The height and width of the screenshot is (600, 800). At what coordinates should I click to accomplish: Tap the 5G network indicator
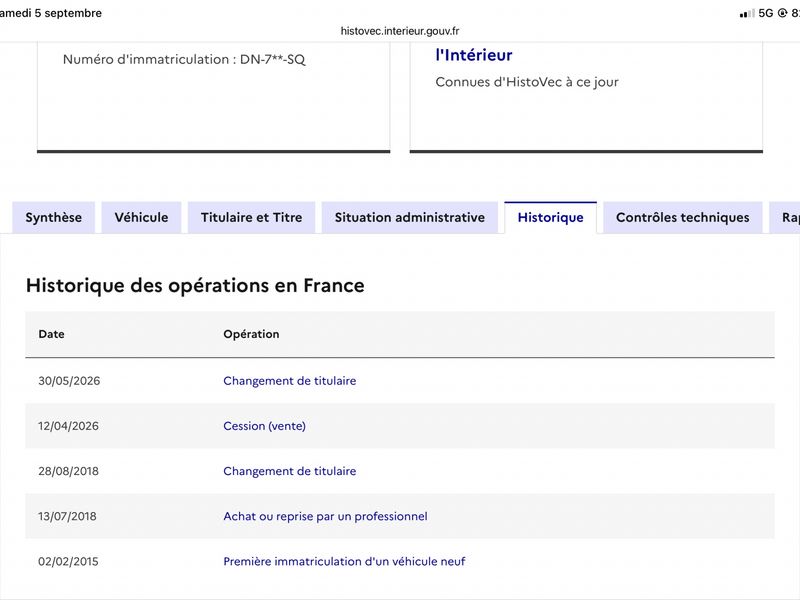[766, 13]
